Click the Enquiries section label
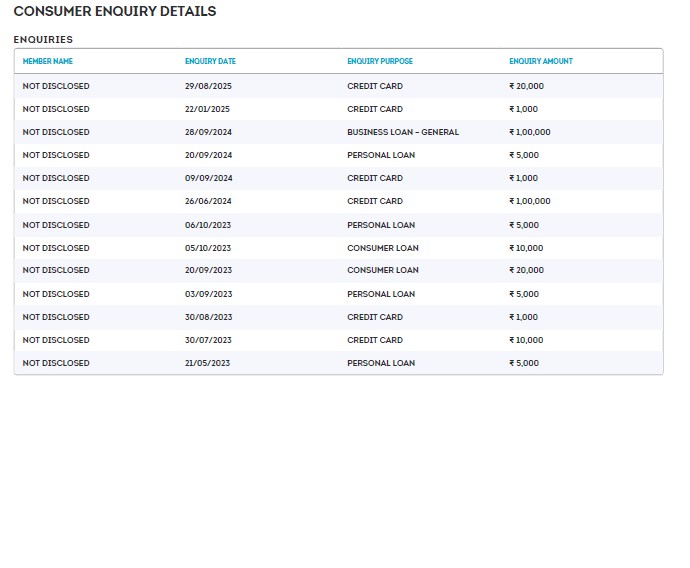This screenshot has height=568, width=690. tap(43, 39)
